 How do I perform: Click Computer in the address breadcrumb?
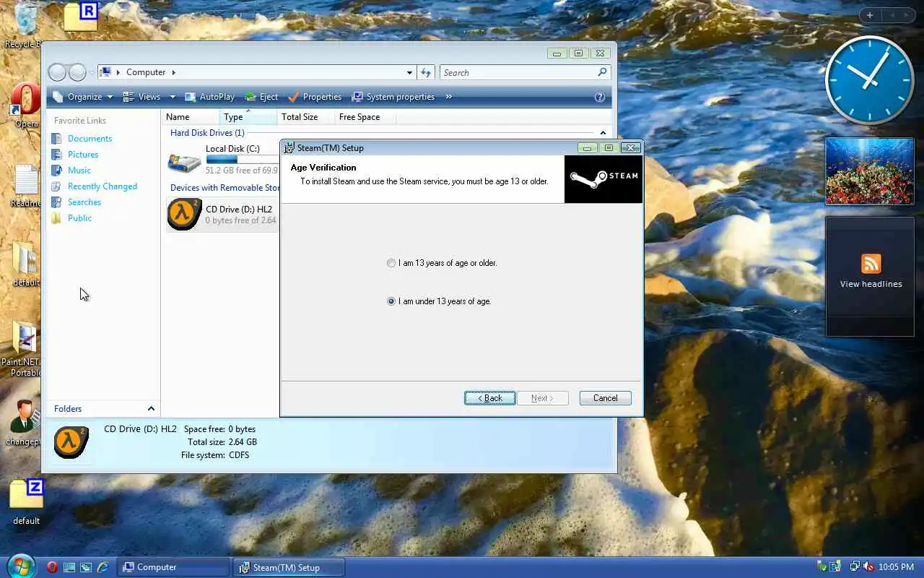[146, 72]
